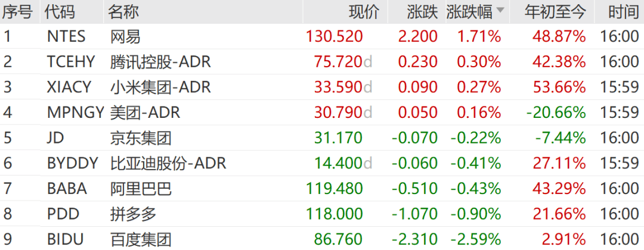Click change value 2.200
The height and width of the screenshot is (250, 644).
[x=417, y=37]
